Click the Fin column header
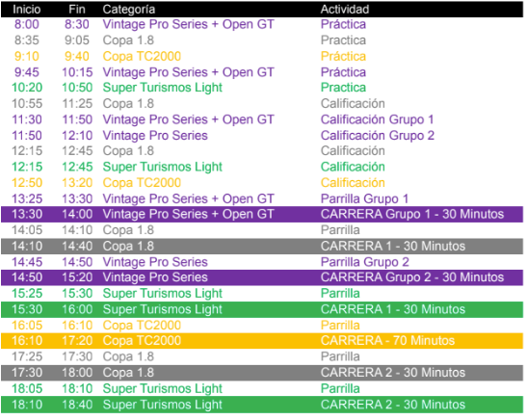The width and height of the screenshot is (527, 420). tap(77, 10)
